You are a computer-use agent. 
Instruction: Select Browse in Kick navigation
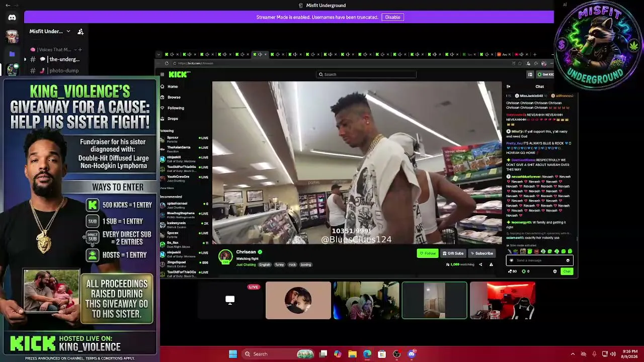click(x=174, y=97)
